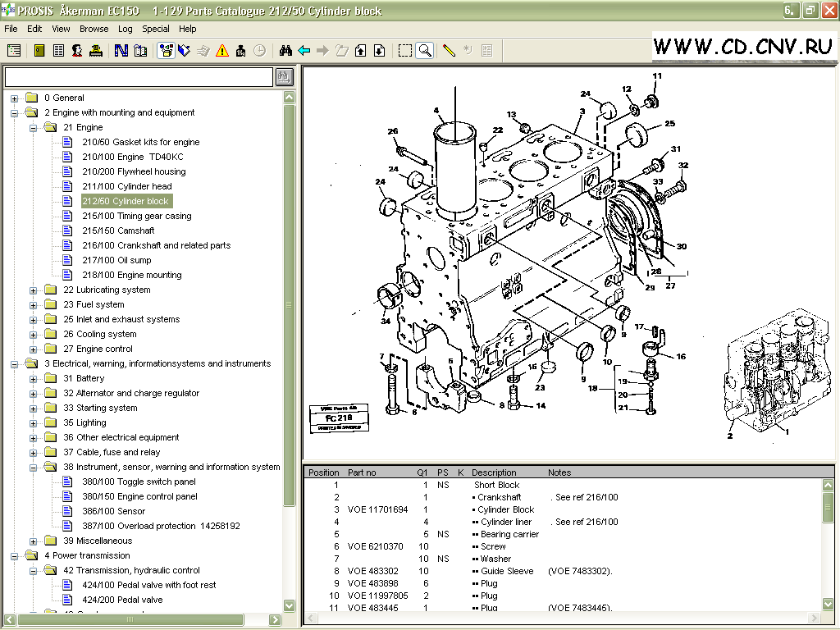Select the VOE 483302 Guide Sleeve row

(563, 571)
